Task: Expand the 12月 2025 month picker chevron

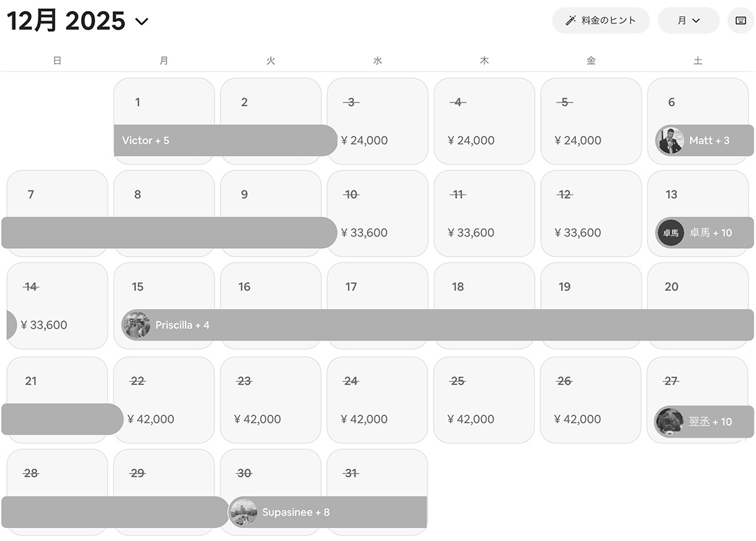Action: coord(142,21)
